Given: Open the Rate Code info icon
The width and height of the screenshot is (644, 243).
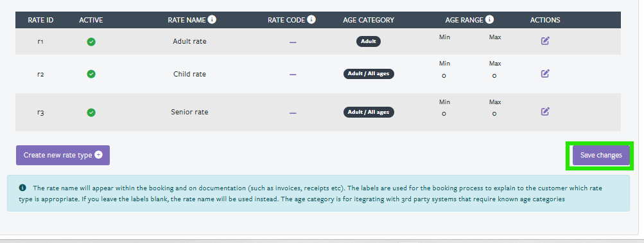Looking at the screenshot, I should click(311, 19).
